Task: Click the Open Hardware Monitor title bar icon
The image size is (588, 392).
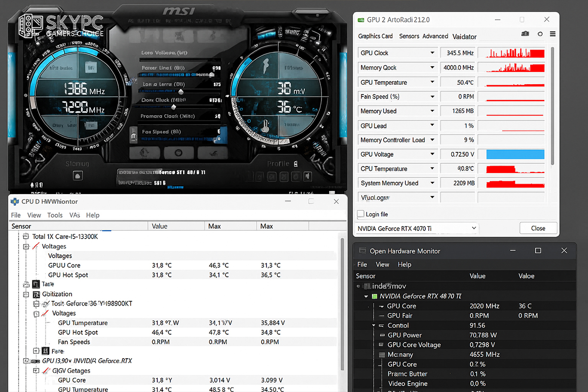Action: pyautogui.click(x=363, y=251)
